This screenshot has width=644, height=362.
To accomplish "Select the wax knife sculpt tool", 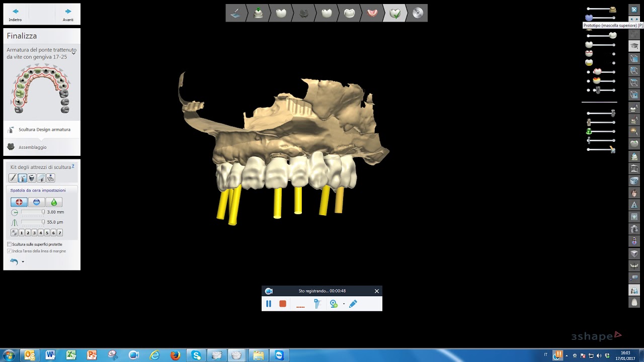I will click(13, 178).
